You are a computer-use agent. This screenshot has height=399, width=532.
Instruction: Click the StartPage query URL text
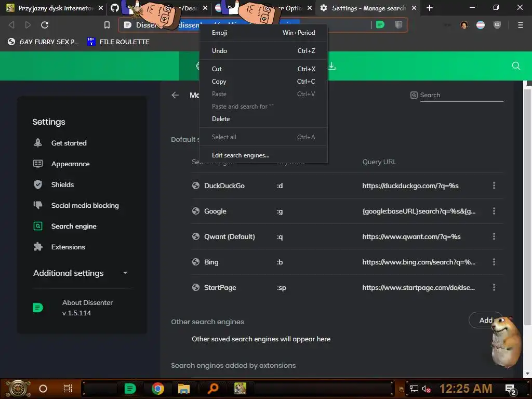coord(419,287)
